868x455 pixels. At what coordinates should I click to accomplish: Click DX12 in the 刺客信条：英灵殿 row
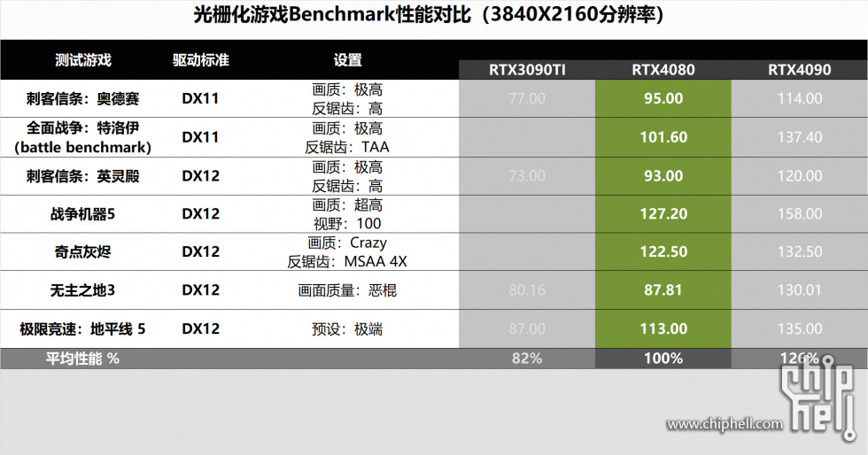click(x=200, y=176)
